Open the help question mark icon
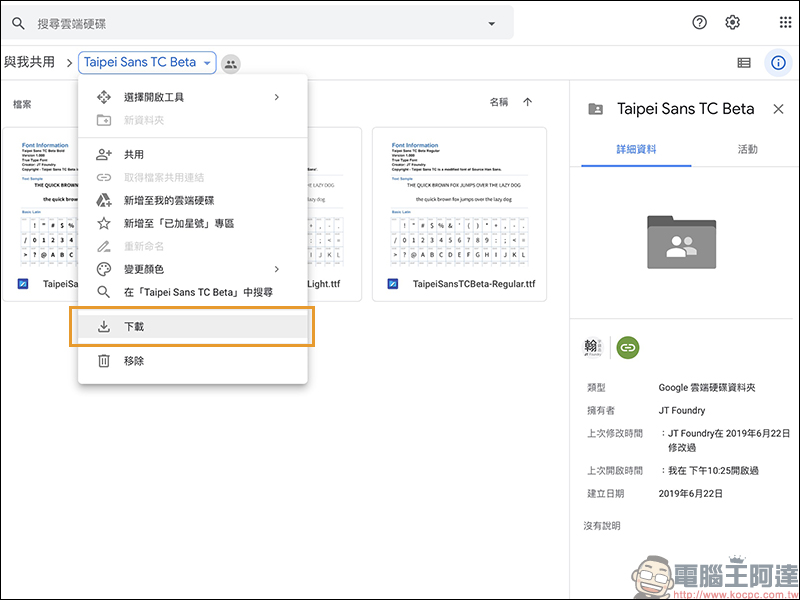 point(699,22)
